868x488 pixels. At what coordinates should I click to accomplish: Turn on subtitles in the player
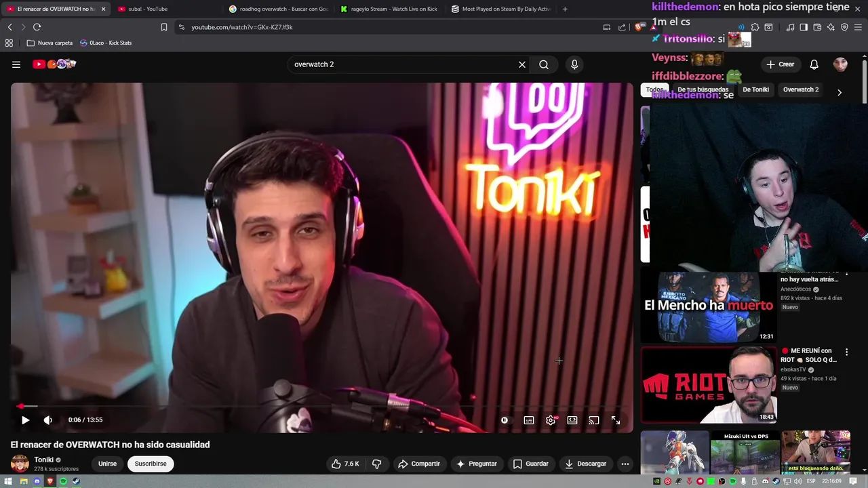point(529,420)
